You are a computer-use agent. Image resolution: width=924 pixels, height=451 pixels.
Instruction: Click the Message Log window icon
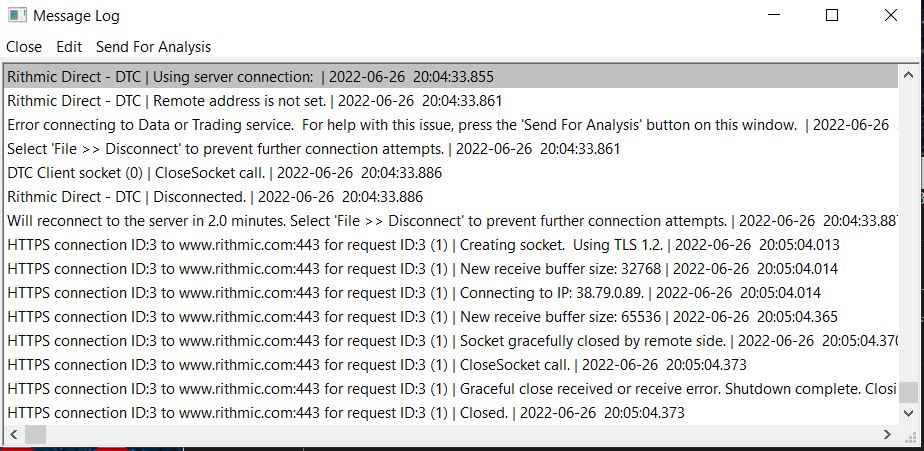(x=16, y=15)
